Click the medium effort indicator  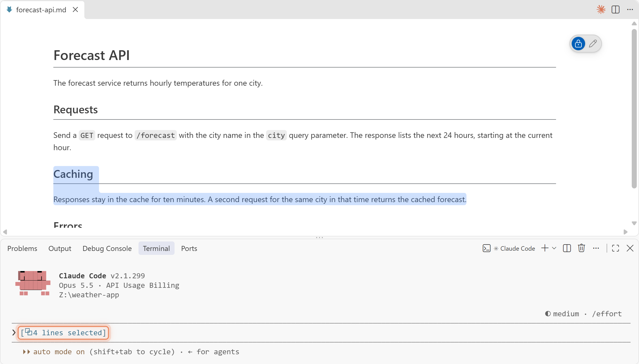click(562, 314)
